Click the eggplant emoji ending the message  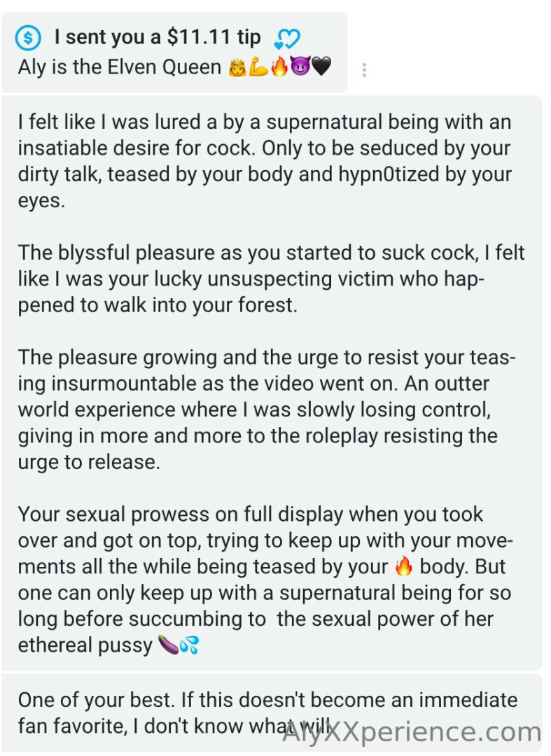click(169, 645)
